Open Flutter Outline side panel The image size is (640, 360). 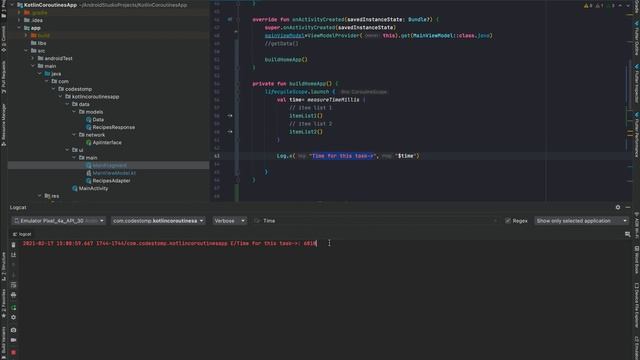(x=636, y=38)
